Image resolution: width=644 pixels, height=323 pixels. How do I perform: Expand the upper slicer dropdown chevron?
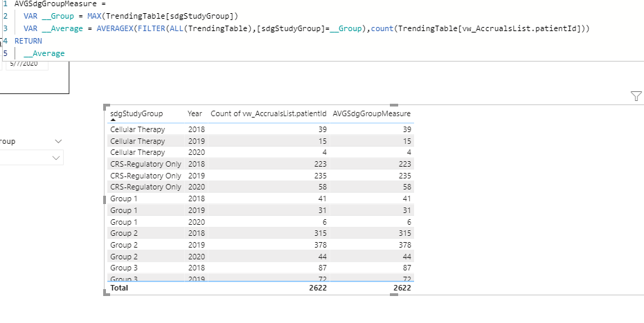[58, 141]
